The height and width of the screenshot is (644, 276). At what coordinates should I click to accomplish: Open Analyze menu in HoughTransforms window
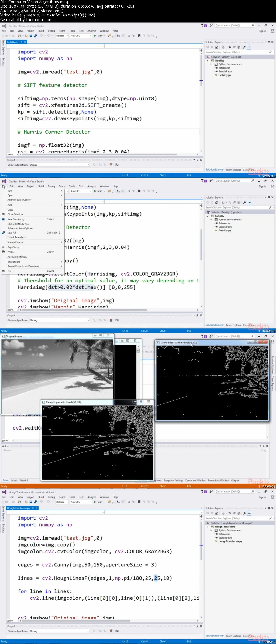tap(92, 497)
